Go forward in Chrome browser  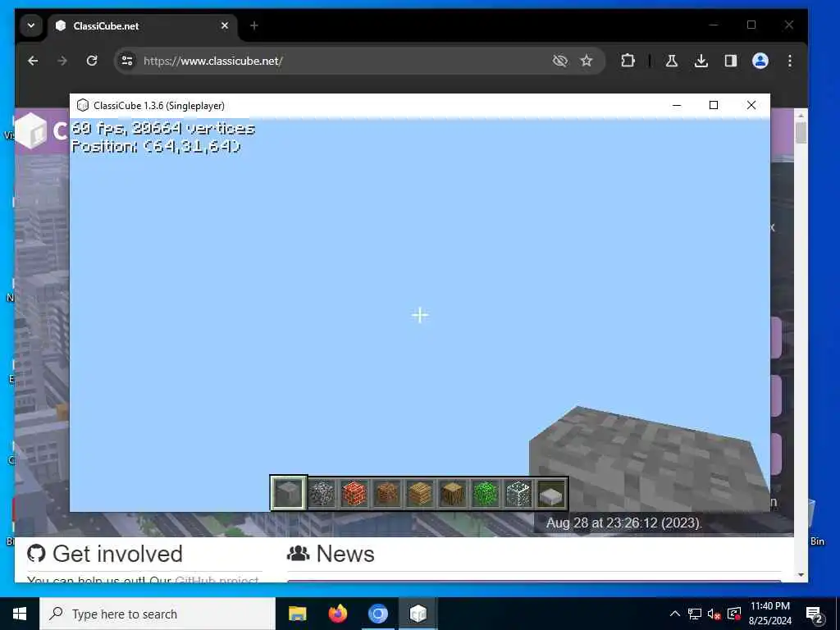pos(62,61)
